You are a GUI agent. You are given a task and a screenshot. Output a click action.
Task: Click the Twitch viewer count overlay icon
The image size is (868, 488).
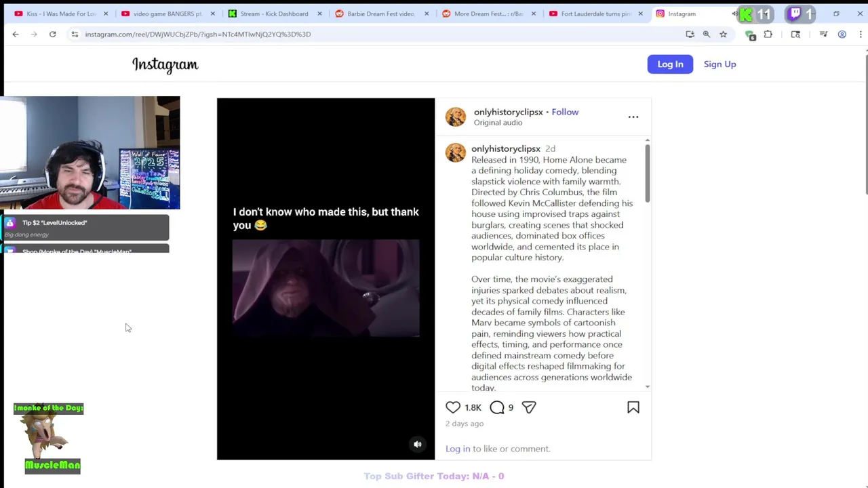pos(795,14)
